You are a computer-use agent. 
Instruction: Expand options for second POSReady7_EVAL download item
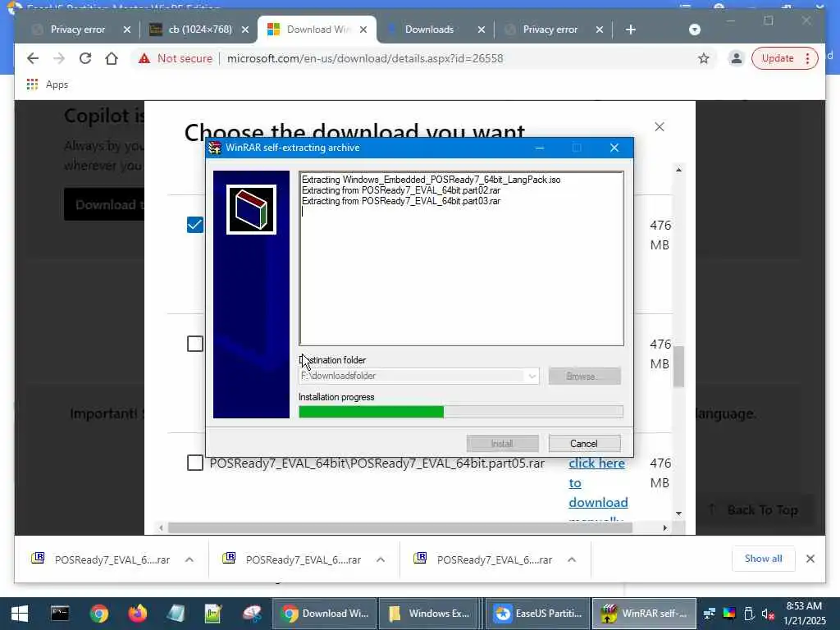[381, 559]
